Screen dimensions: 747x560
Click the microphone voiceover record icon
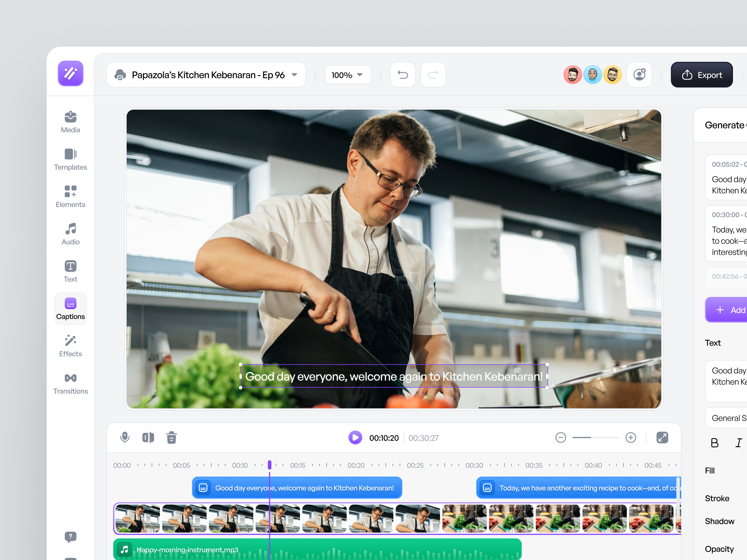click(x=125, y=437)
